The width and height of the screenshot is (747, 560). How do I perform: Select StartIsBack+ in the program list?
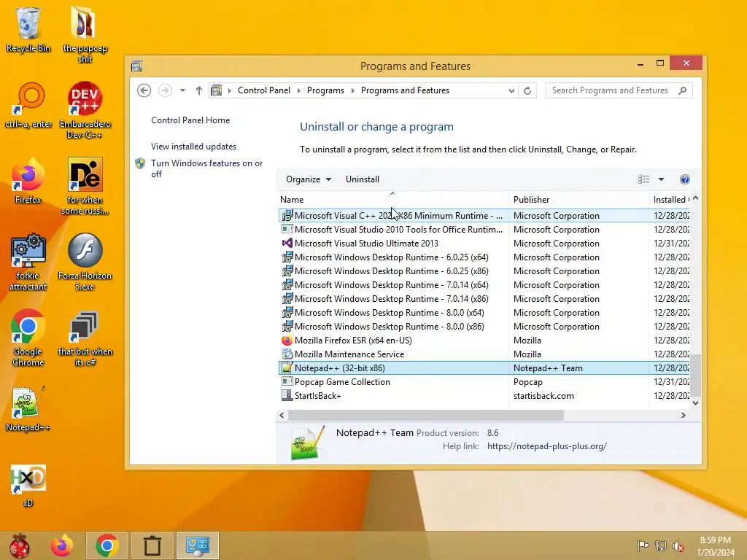click(484, 396)
